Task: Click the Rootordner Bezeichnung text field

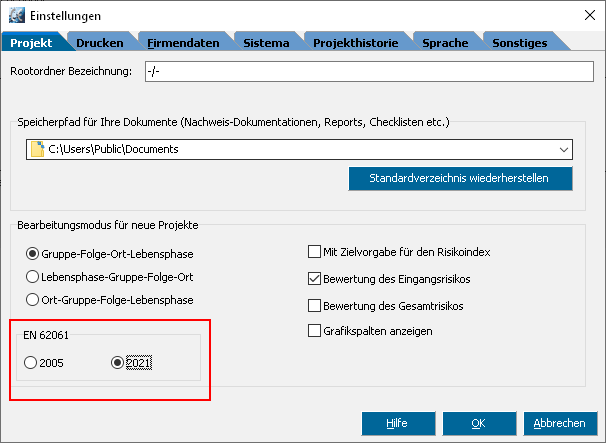Action: point(367,72)
